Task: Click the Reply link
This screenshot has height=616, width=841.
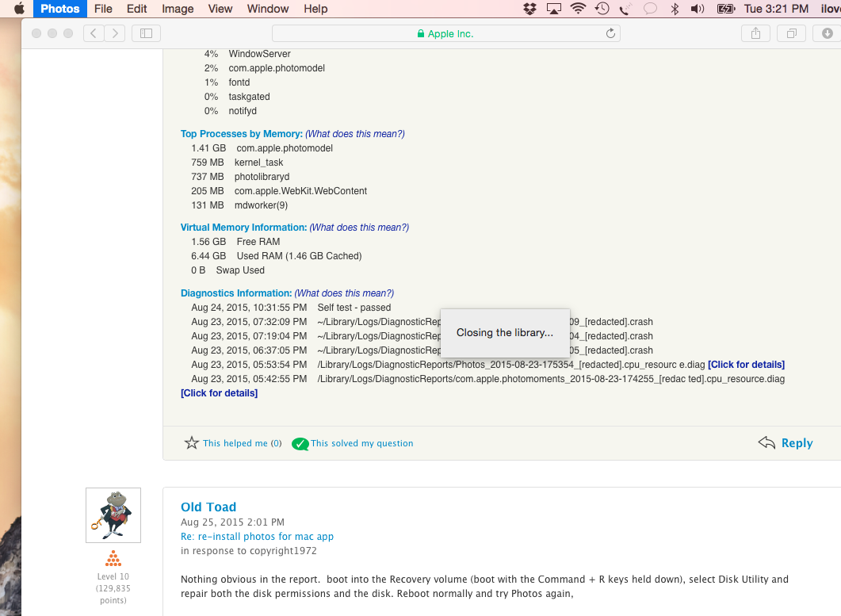Action: (797, 443)
